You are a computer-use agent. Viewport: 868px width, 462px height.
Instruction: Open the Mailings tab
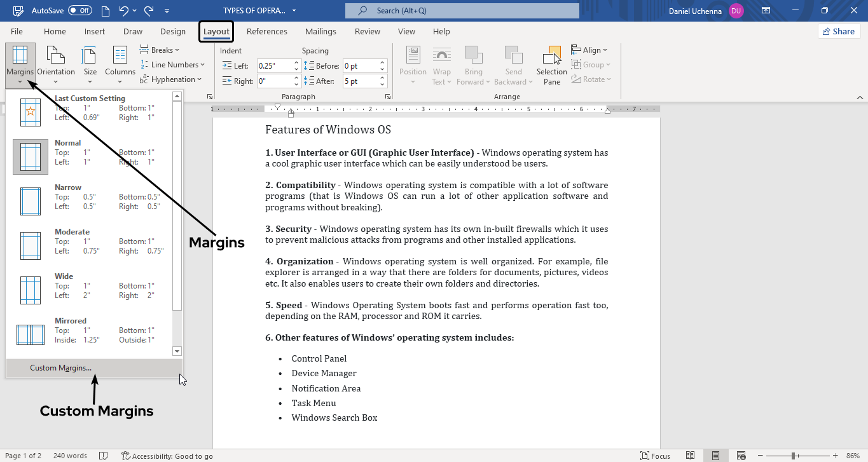click(x=320, y=32)
